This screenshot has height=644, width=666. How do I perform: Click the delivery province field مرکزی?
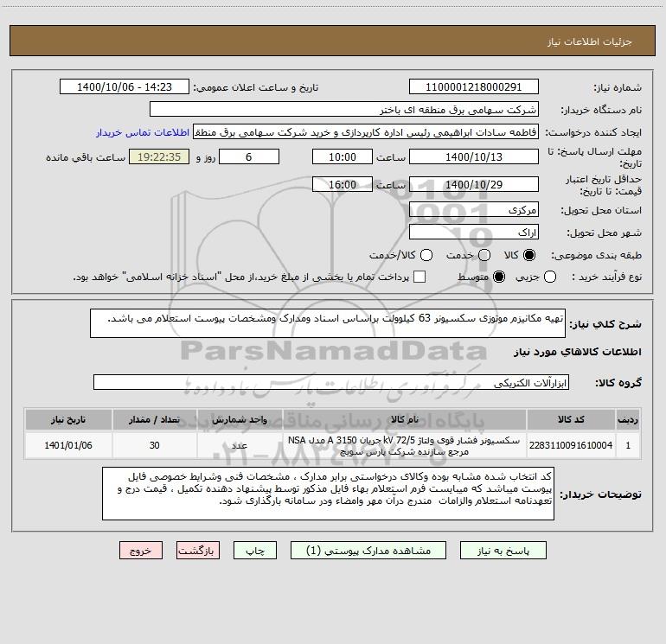[474, 210]
